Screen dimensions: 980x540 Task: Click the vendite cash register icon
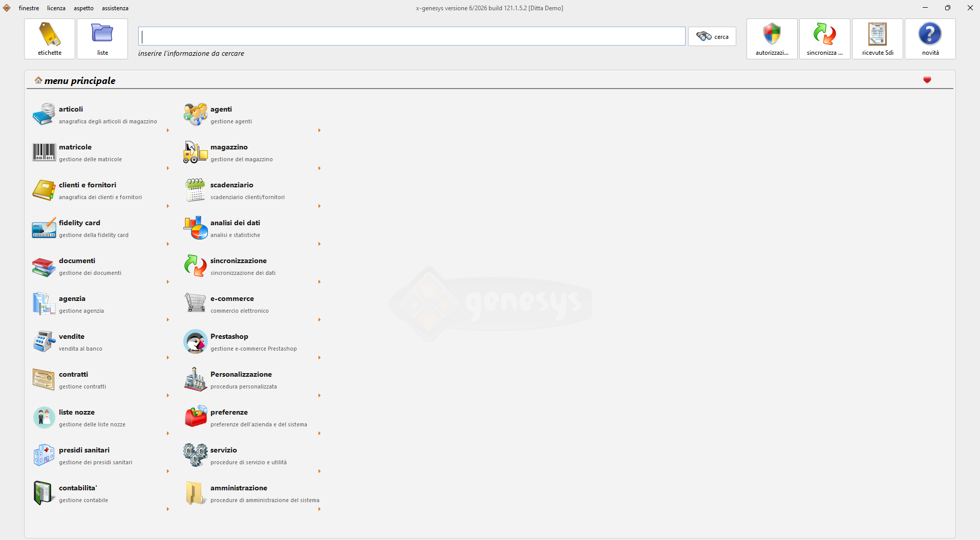44,341
